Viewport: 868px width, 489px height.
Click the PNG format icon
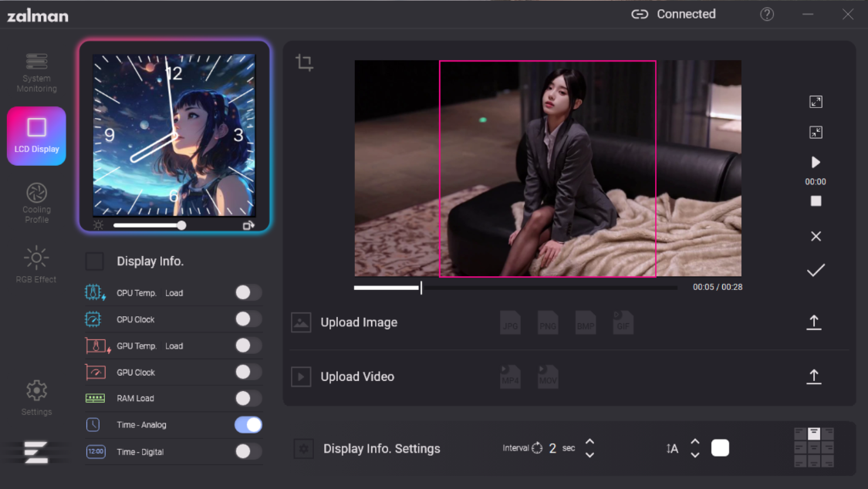point(548,322)
